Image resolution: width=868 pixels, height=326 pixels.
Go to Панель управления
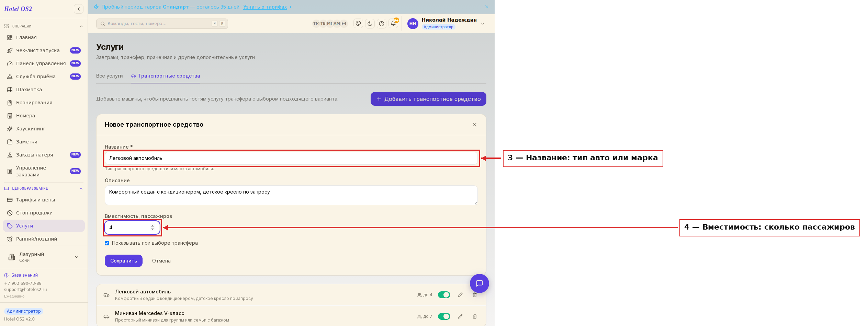click(44, 63)
